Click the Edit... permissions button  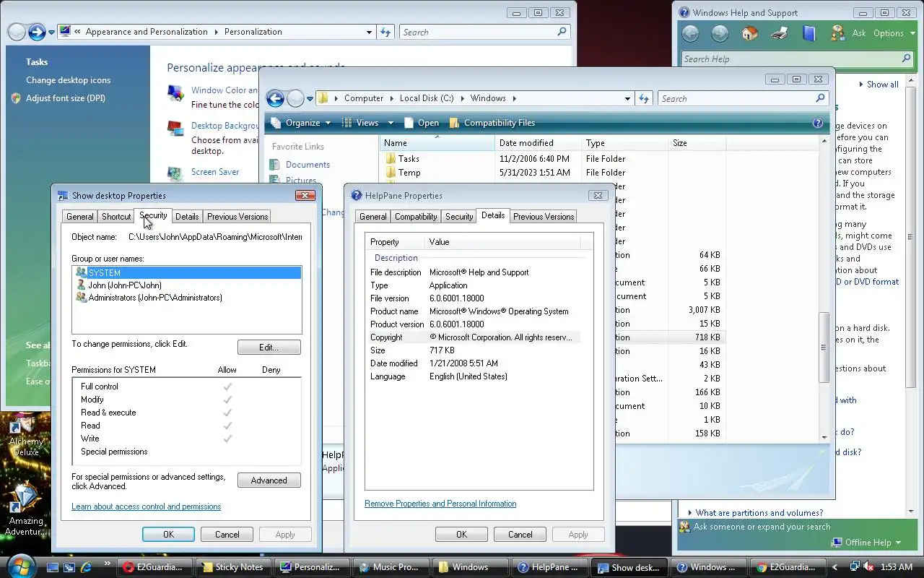(x=269, y=348)
